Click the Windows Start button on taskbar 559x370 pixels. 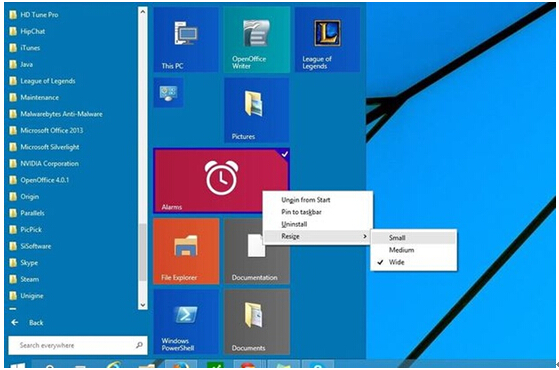click(x=17, y=366)
